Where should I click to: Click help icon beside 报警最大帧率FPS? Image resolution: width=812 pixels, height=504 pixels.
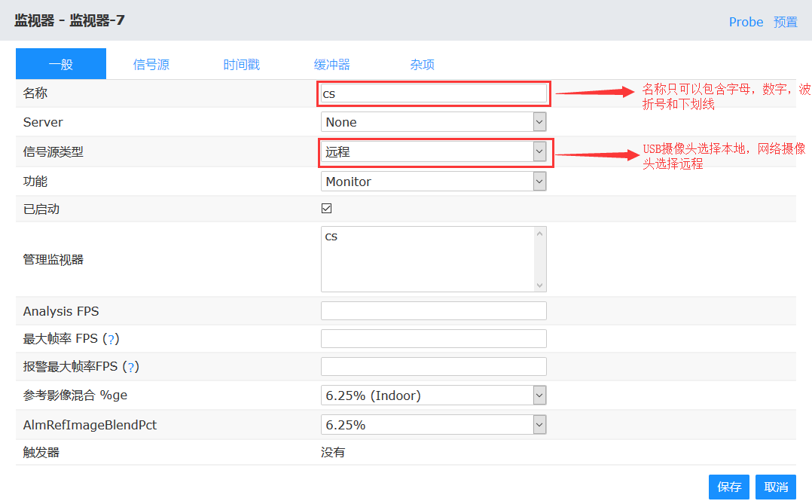[x=131, y=367]
